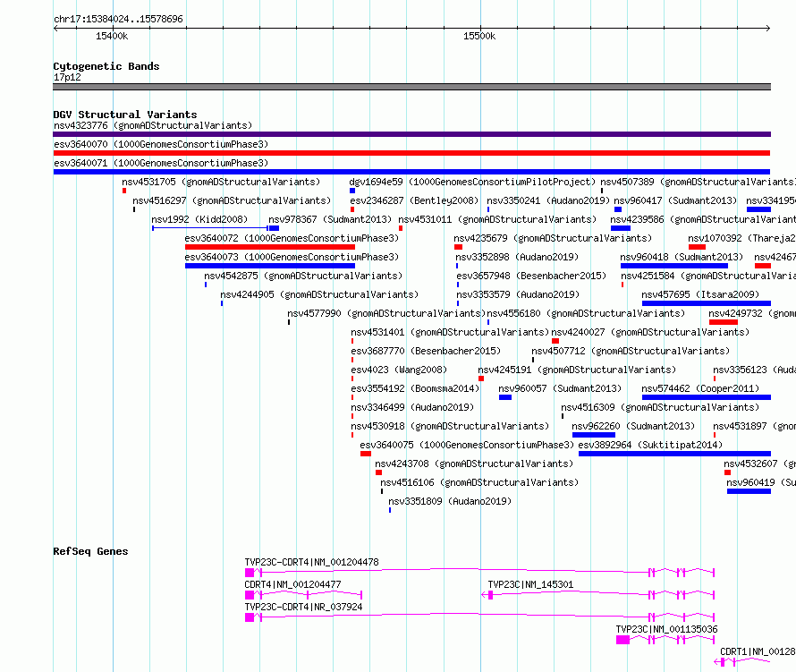Select the nsv960419 blue variant bar
The image size is (796, 672).
coord(749,491)
